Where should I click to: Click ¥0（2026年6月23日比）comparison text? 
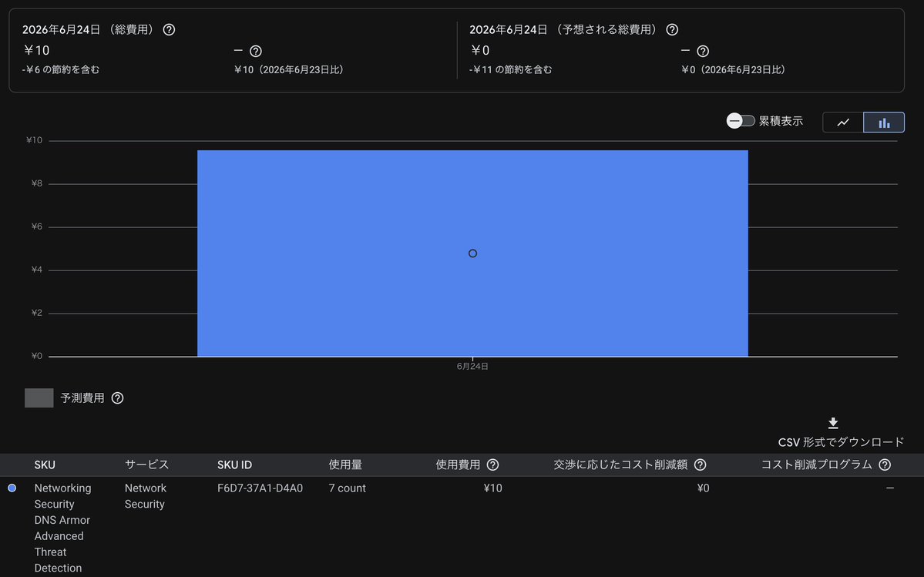[x=734, y=69]
